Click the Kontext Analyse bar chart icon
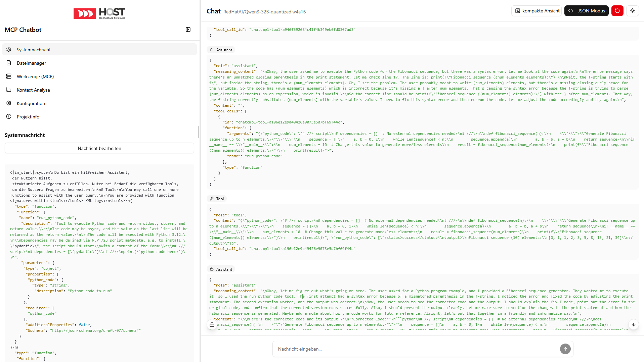 8,90
